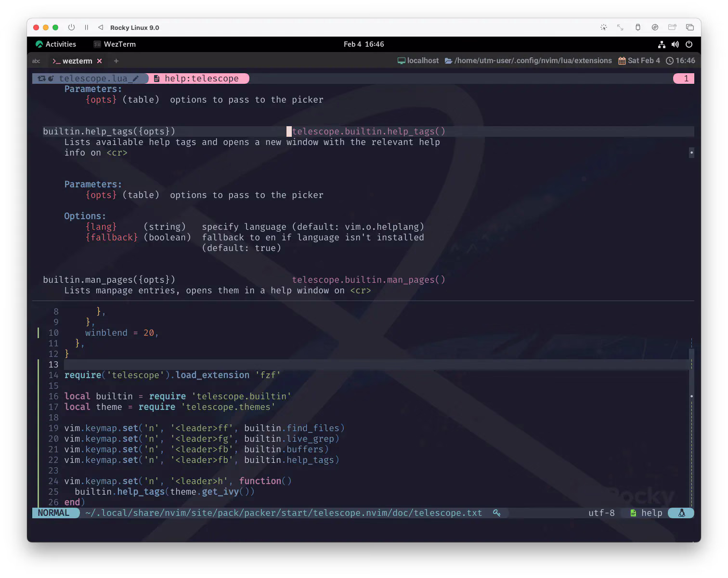This screenshot has width=728, height=578.
Task: Click the folder icon before the nvim path
Action: coord(448,61)
